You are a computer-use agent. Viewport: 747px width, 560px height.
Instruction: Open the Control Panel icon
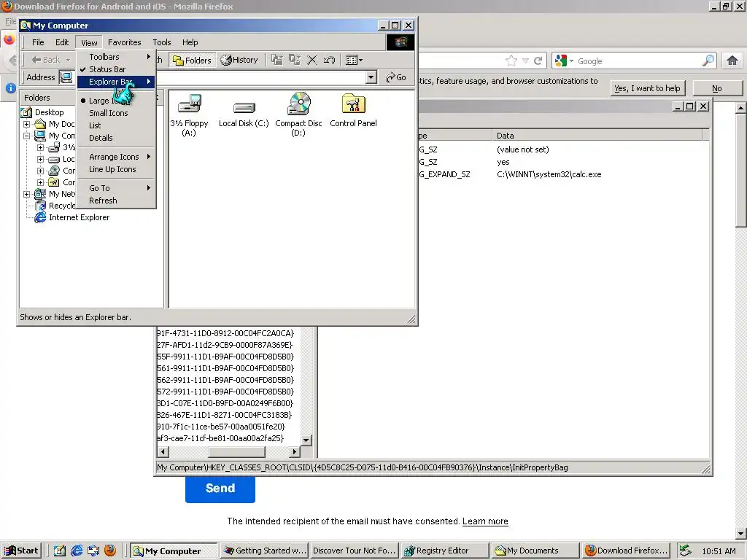(x=353, y=111)
